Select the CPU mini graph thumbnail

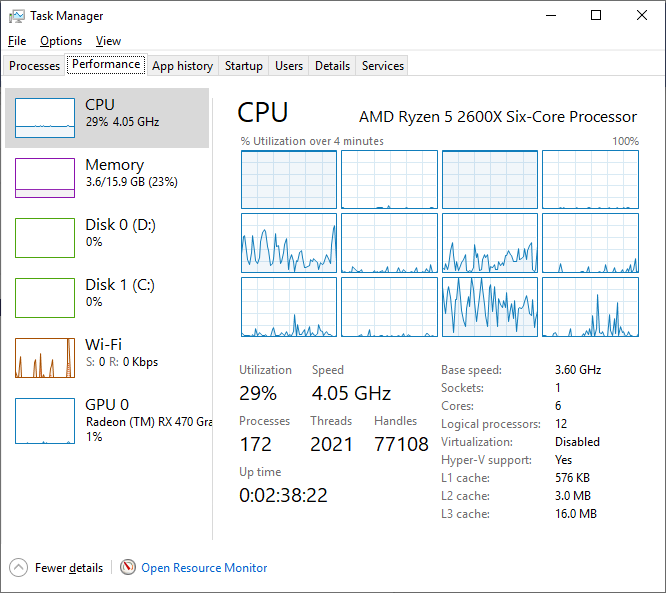tap(45, 118)
